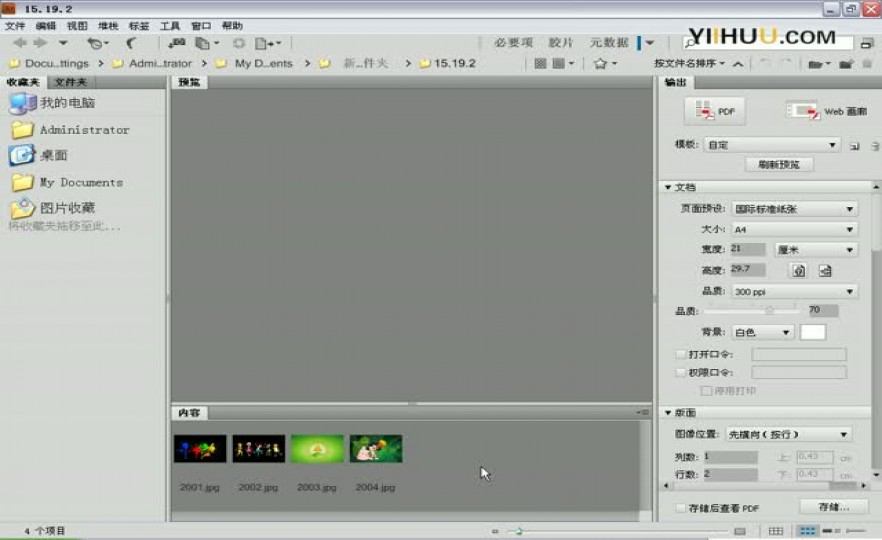This screenshot has width=882, height=540.
Task: Collapse the 版面 section
Action: (x=668, y=413)
